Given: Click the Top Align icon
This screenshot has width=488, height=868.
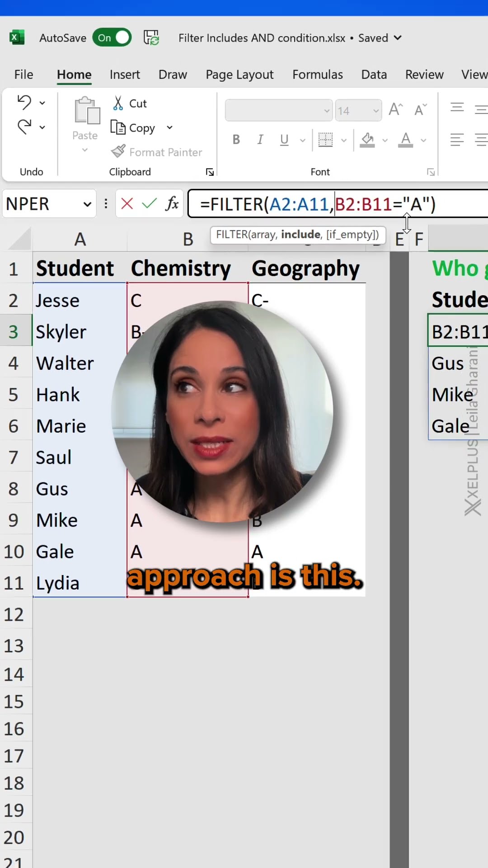Looking at the screenshot, I should [457, 107].
